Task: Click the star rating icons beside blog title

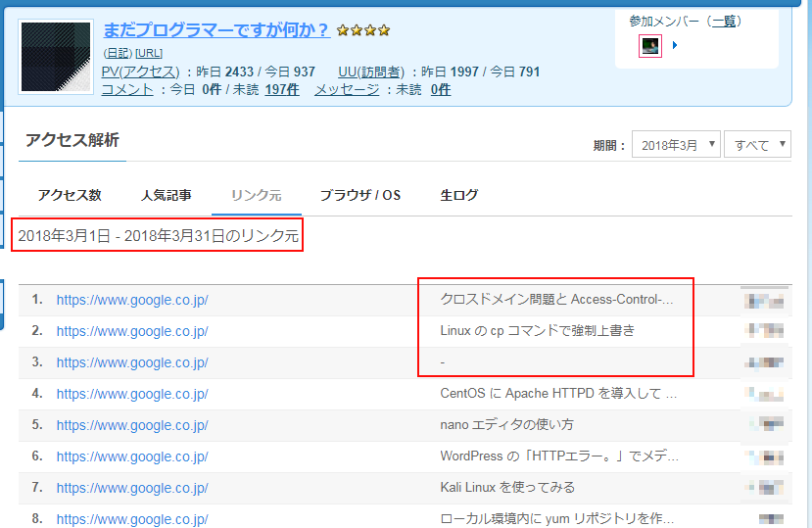Action: pos(363,30)
